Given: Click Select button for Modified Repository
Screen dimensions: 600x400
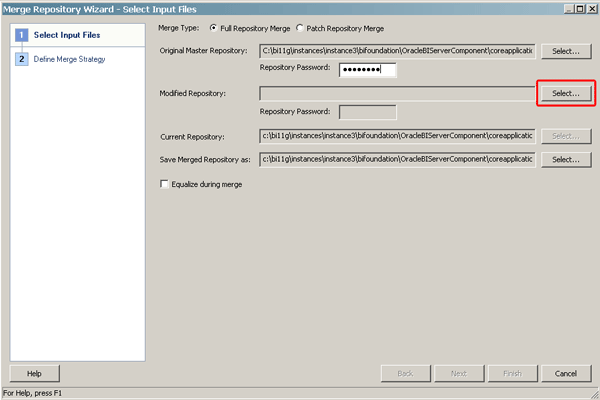Looking at the screenshot, I should click(x=566, y=93).
